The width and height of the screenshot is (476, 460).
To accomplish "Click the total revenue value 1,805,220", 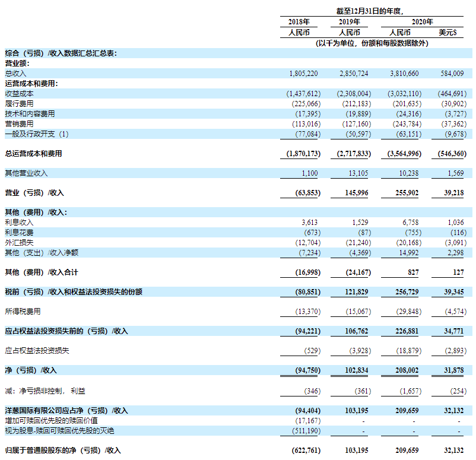I will [303, 74].
